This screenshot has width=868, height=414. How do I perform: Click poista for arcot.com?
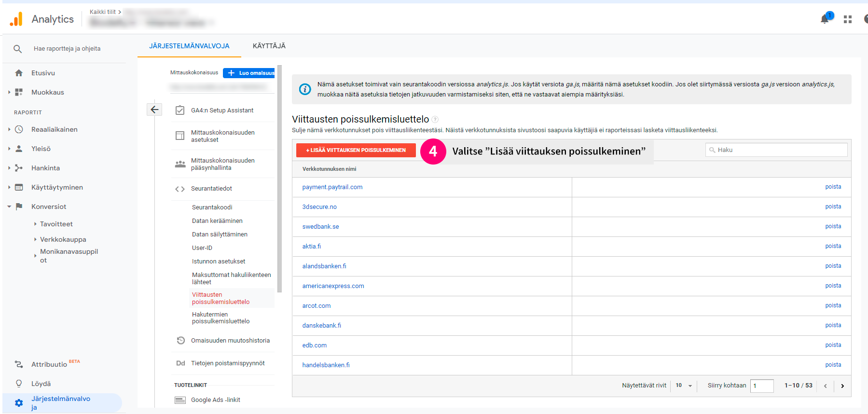pyautogui.click(x=833, y=305)
